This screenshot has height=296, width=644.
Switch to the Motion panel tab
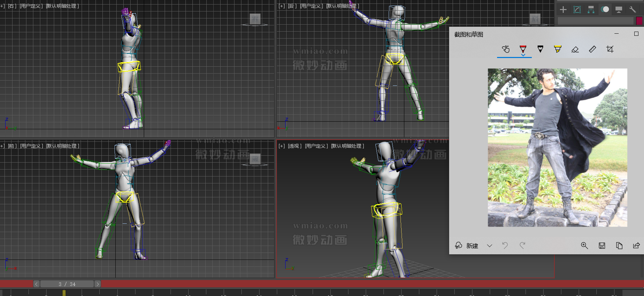click(605, 10)
